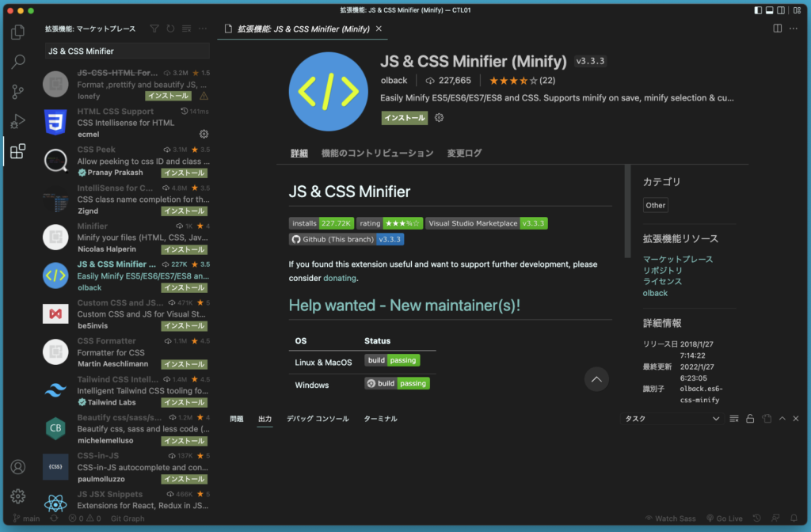Open the Manage gear in activity bar

point(17,496)
